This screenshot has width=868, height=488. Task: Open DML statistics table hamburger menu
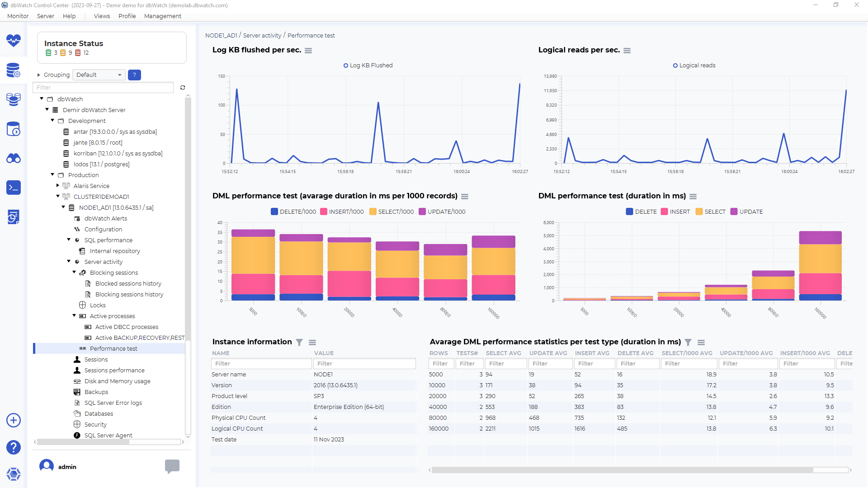coord(701,343)
